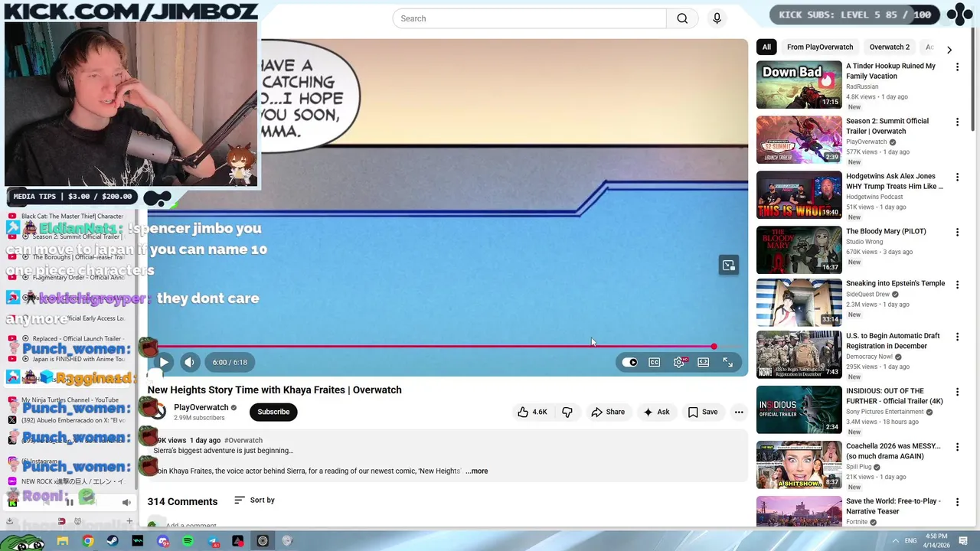This screenshot has width=980, height=551.
Task: Switch to My Ninja Turtles Channel tab
Action: pos(70,400)
